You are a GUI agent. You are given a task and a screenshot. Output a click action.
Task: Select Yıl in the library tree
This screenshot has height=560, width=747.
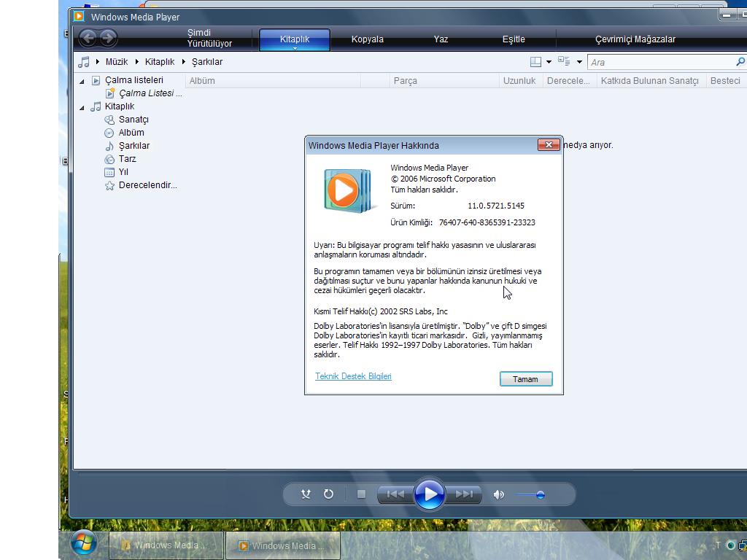tap(123, 172)
